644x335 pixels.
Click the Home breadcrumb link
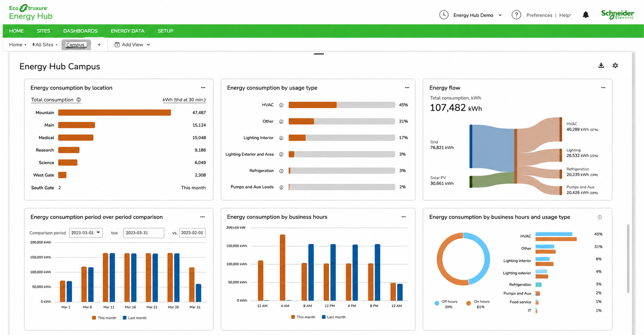16,45
